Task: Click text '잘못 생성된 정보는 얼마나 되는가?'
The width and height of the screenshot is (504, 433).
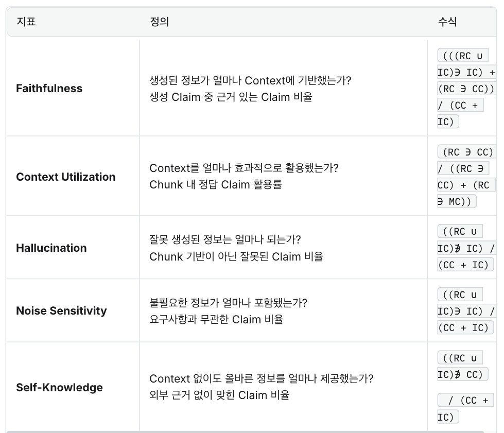Action: 225,240
